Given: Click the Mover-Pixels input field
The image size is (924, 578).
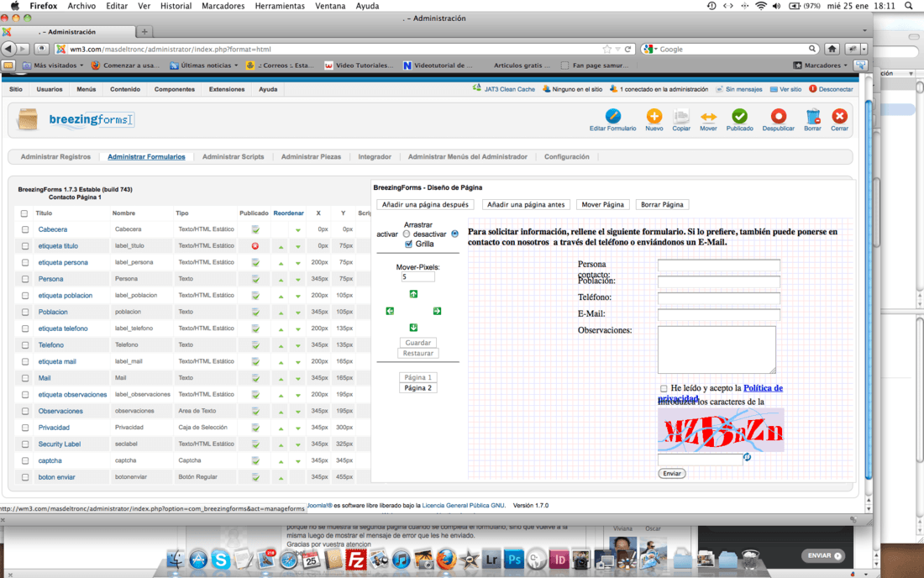Looking at the screenshot, I should coord(417,277).
